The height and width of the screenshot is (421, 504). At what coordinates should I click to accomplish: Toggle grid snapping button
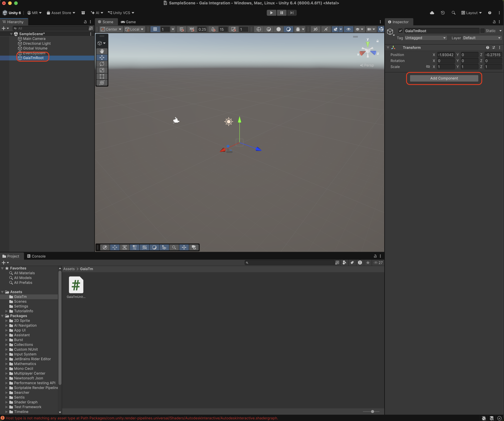pos(182,29)
